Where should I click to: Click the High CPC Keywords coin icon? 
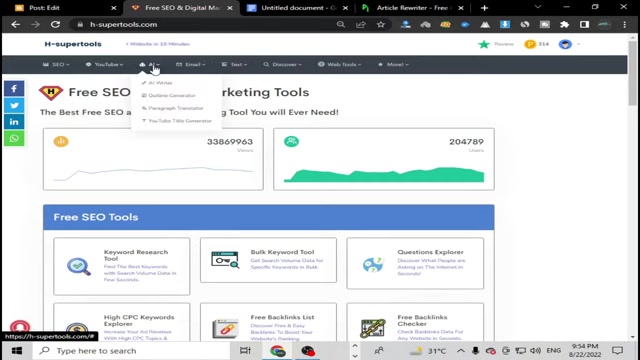pyautogui.click(x=77, y=330)
